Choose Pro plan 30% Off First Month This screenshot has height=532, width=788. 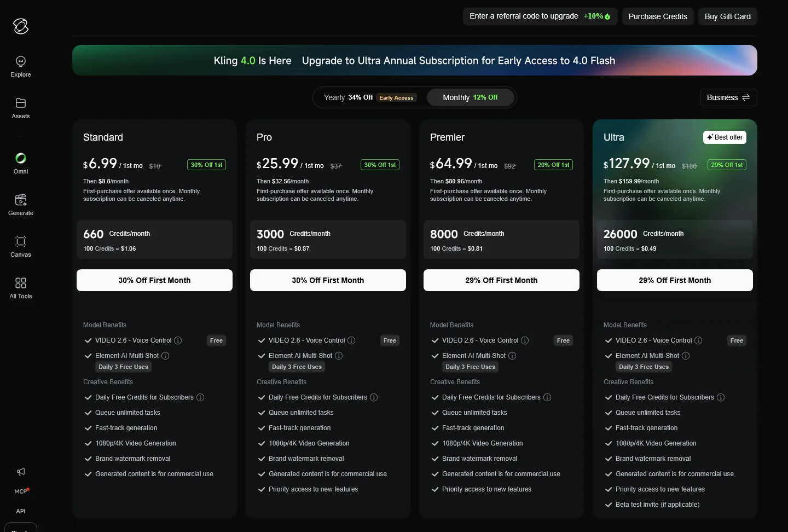tap(328, 280)
